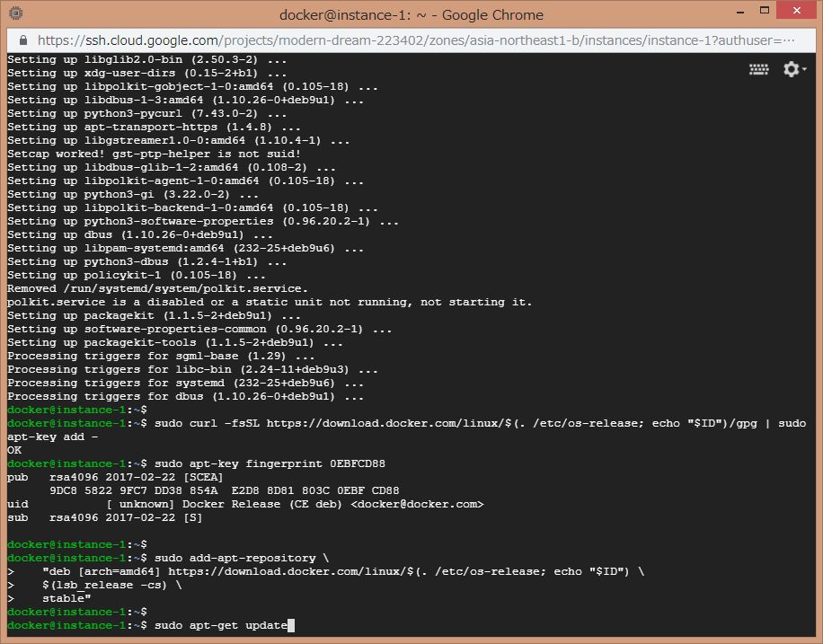Close the SSH terminal window
Viewport: 823px width, 644px height.
click(796, 10)
